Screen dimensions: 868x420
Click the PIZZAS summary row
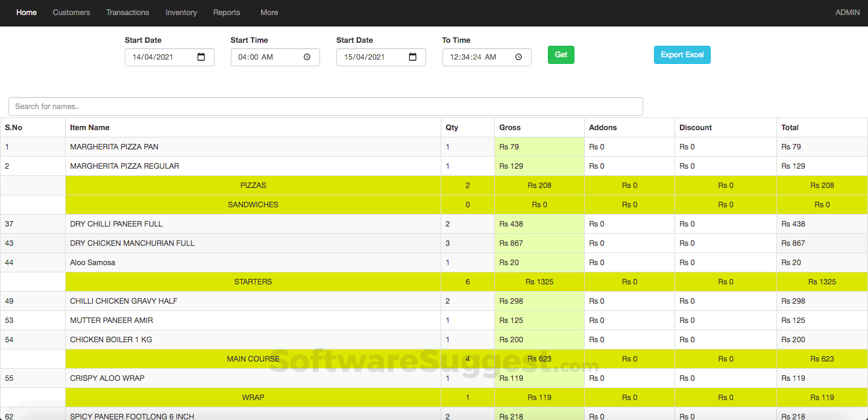pyautogui.click(x=253, y=185)
